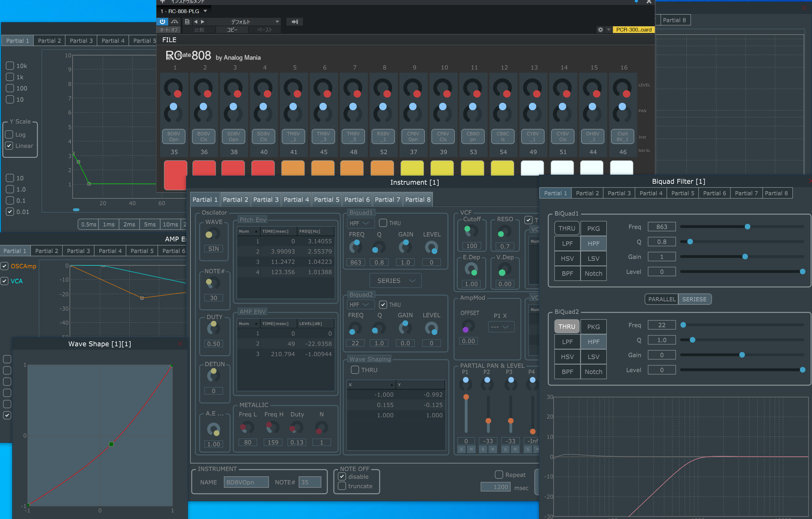
Task: Open the デフォルト preset dropdown
Action: point(243,22)
